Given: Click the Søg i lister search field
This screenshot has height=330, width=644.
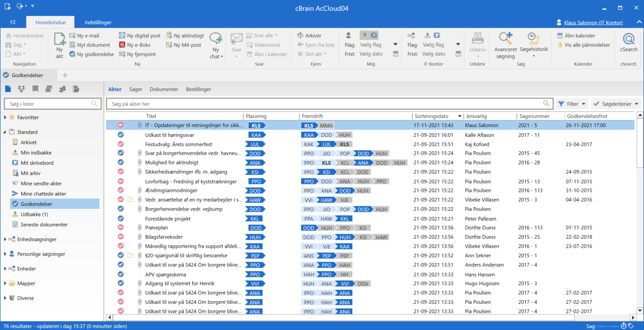Looking at the screenshot, I should tap(53, 104).
